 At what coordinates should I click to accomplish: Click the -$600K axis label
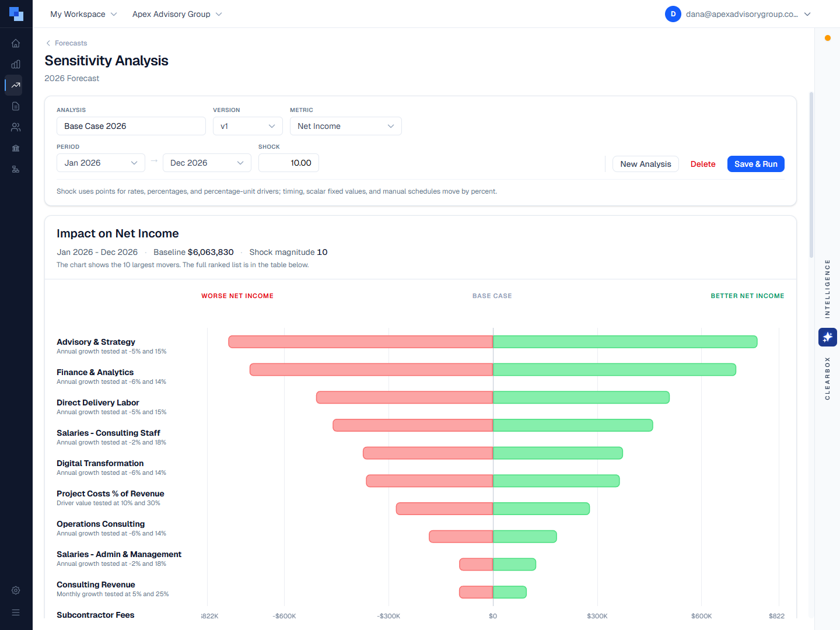point(284,616)
